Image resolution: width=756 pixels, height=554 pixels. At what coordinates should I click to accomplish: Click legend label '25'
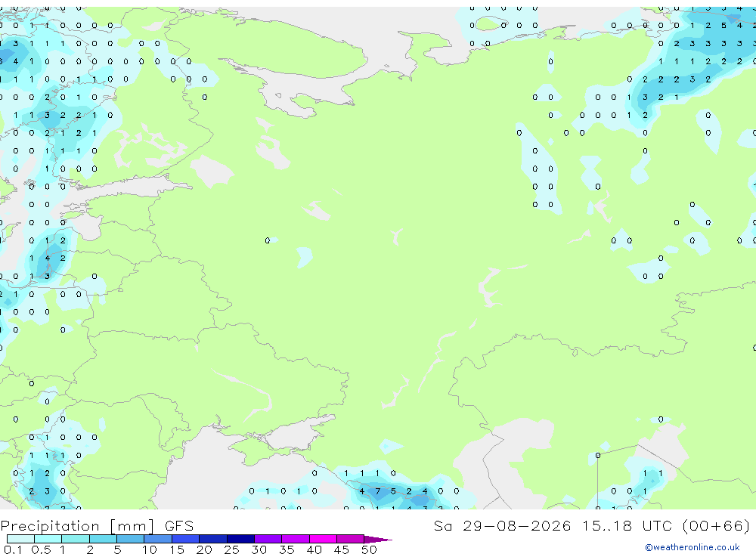231,549
